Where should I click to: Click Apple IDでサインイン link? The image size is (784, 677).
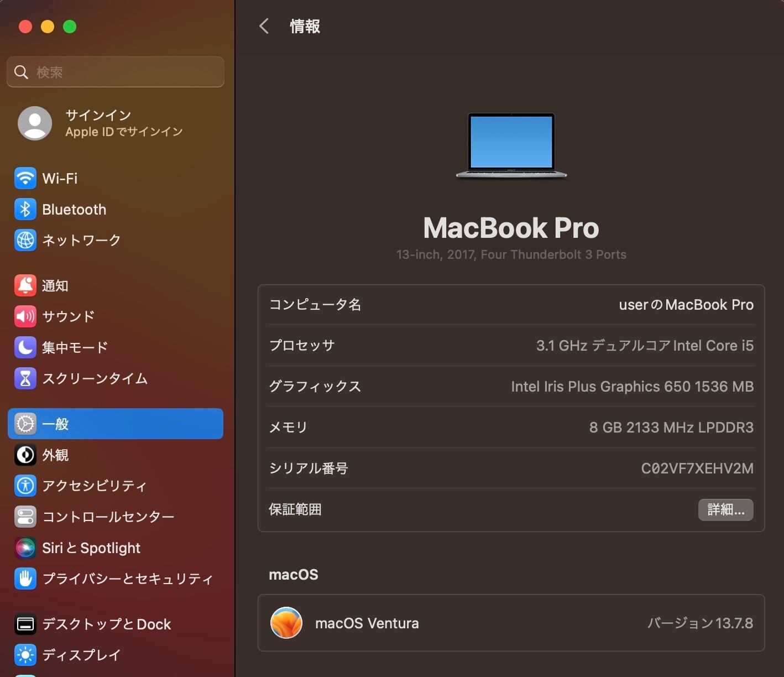[x=124, y=132]
